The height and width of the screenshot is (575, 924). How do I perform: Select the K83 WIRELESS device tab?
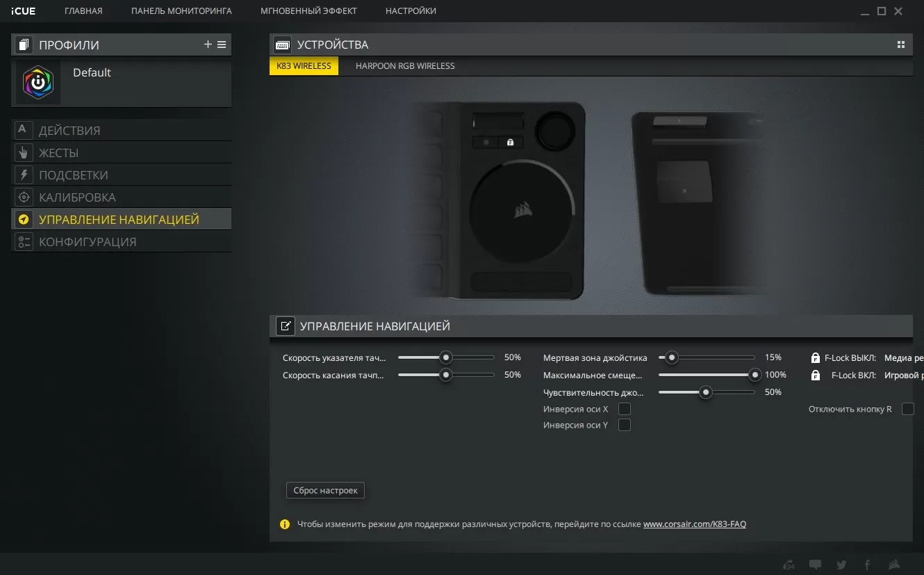(304, 66)
